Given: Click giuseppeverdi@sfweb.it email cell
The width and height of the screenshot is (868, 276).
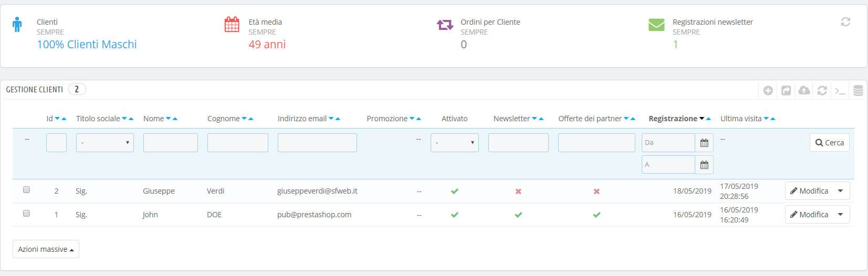Looking at the screenshot, I should pos(317,191).
